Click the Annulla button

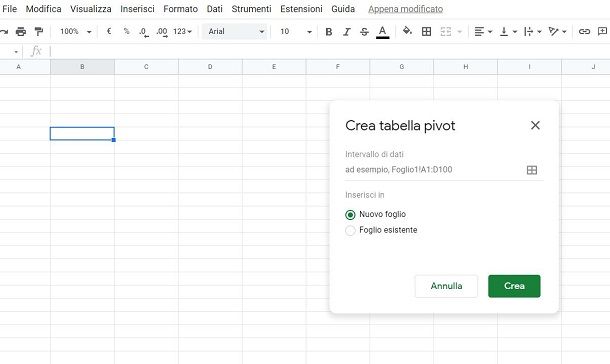click(x=446, y=286)
